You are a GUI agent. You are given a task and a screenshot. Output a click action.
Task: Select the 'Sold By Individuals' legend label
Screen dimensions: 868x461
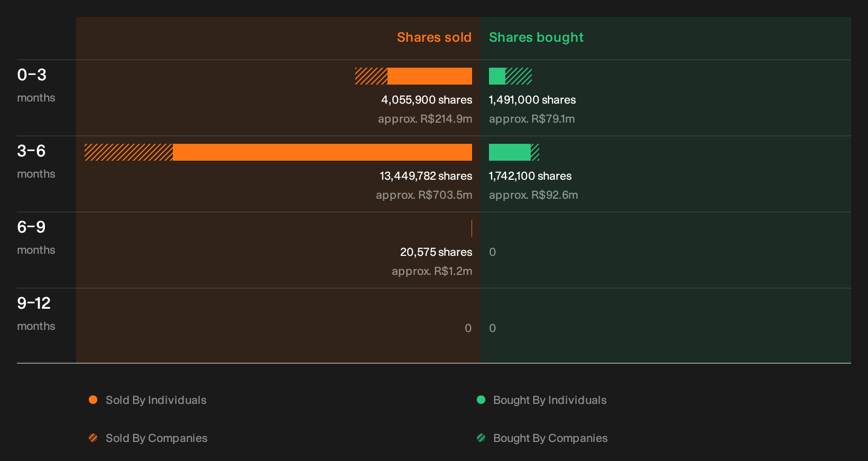[x=156, y=400]
